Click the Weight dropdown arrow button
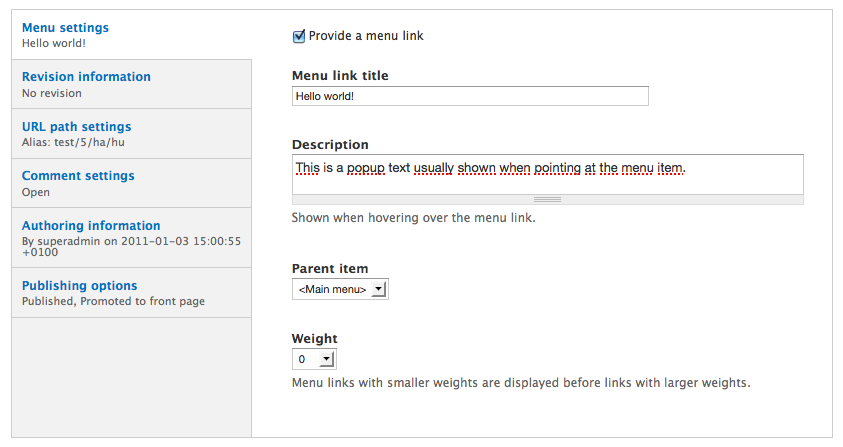The height and width of the screenshot is (447, 843). 326,359
